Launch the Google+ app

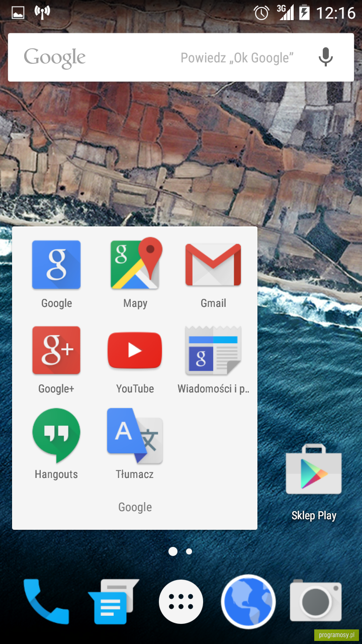[x=56, y=351]
